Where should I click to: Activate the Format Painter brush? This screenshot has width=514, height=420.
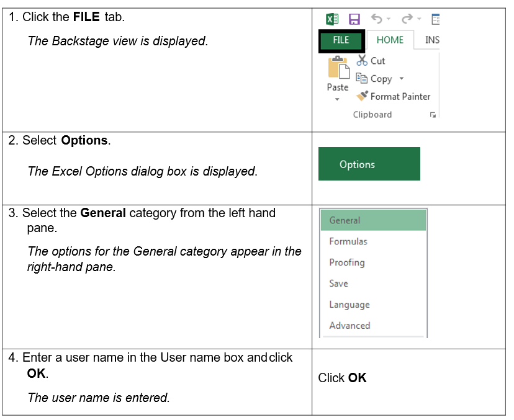[363, 96]
